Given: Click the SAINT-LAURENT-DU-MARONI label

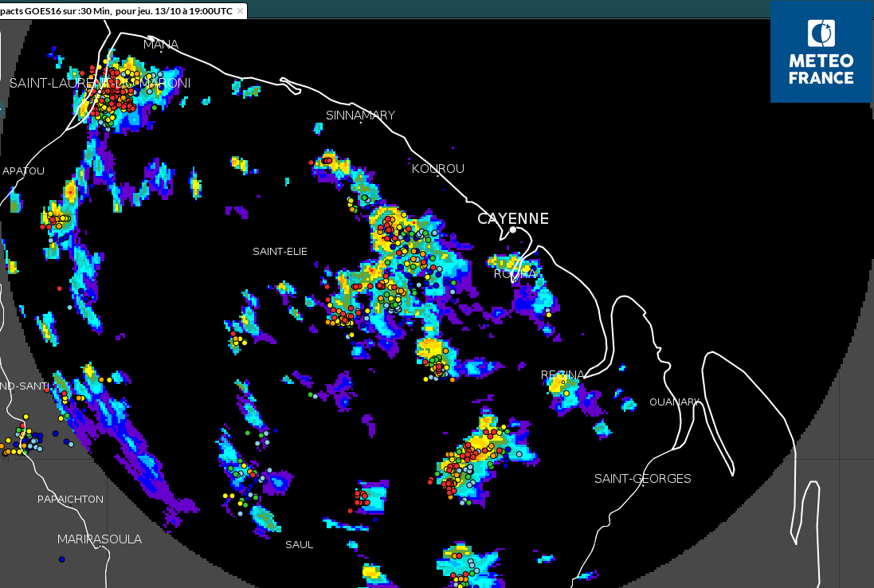Looking at the screenshot, I should coord(100,83).
